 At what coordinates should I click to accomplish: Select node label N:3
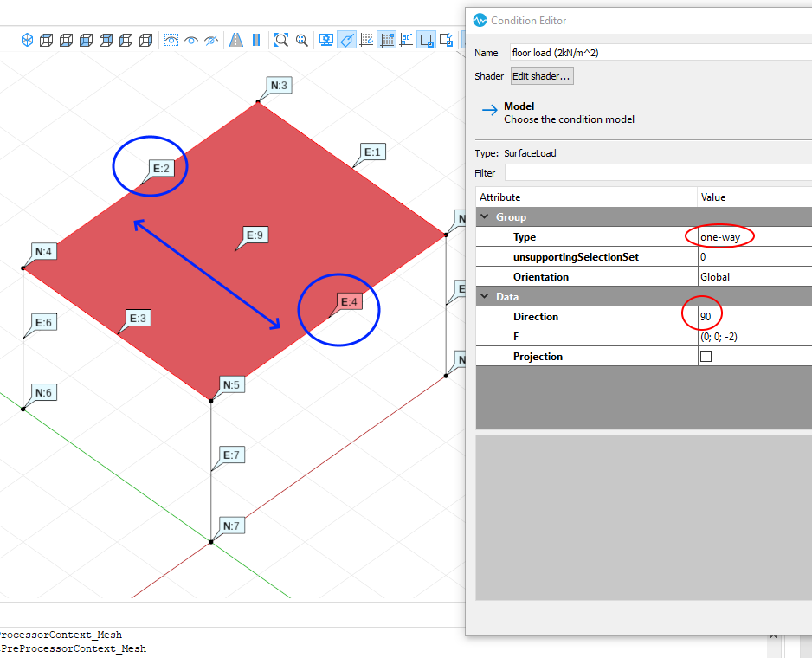click(279, 85)
